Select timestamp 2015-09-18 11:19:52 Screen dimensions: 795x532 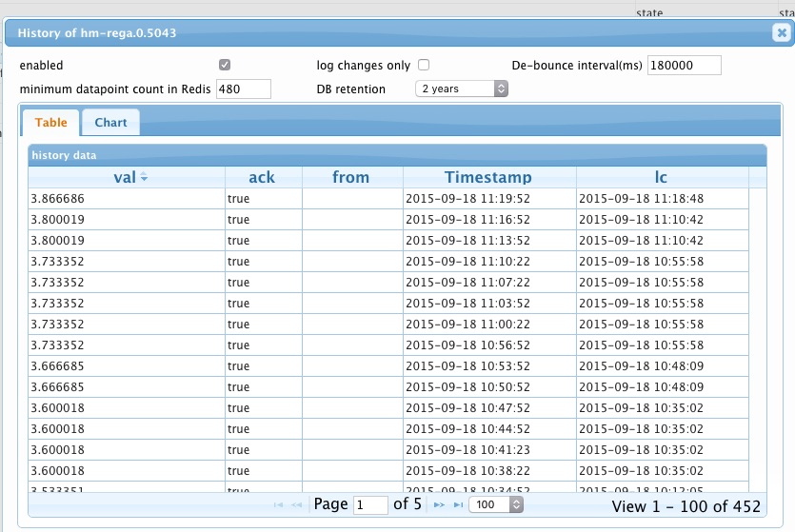(x=489, y=199)
